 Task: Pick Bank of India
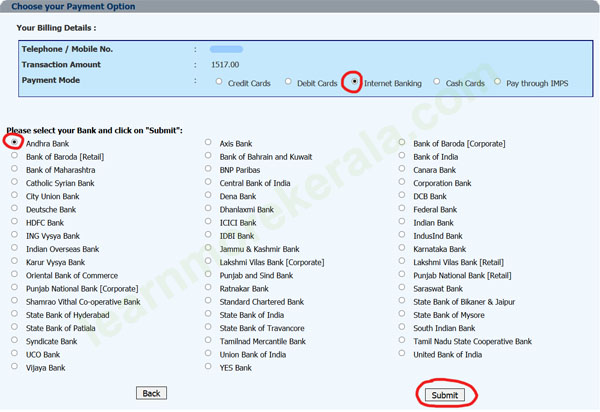click(x=402, y=155)
